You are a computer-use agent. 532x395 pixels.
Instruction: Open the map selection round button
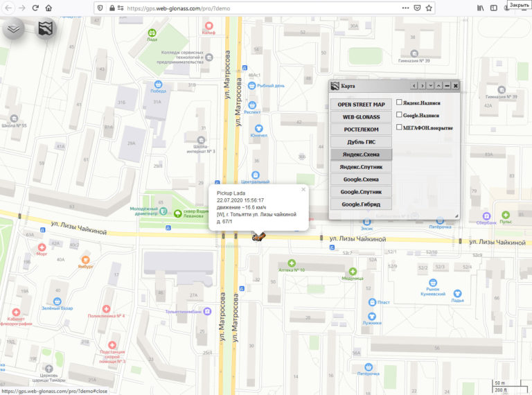(46, 28)
